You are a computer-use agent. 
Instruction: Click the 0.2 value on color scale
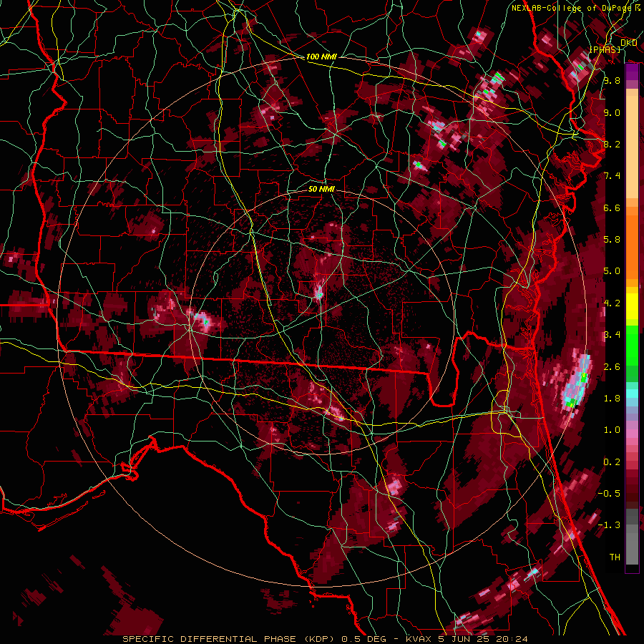tap(612, 462)
